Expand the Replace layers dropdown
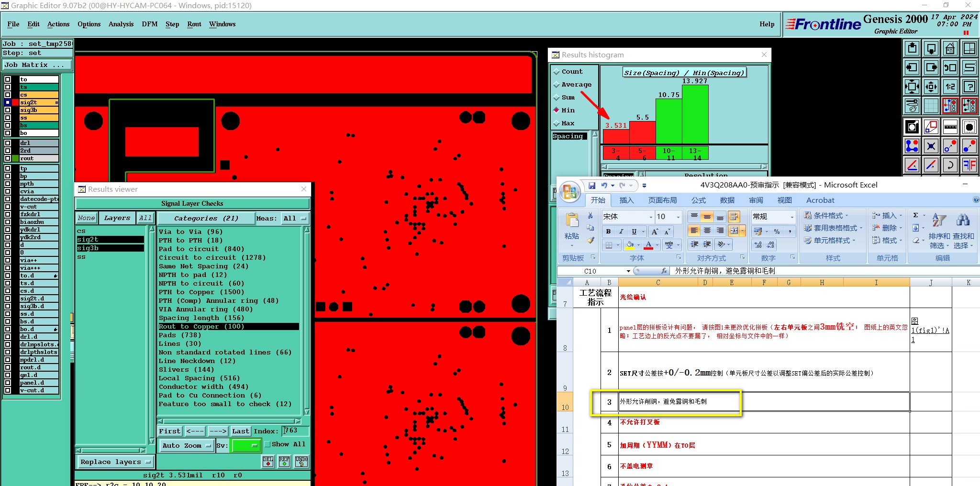This screenshot has width=980, height=486. click(x=115, y=462)
